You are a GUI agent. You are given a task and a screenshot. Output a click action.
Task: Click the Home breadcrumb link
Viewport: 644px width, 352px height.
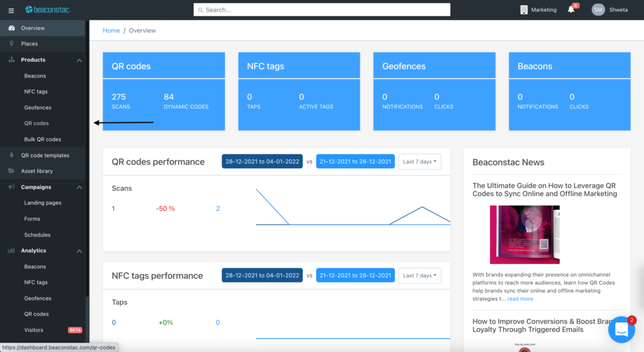coord(111,31)
